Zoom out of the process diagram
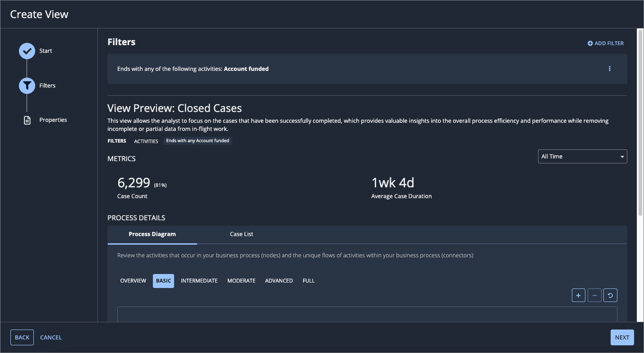This screenshot has height=353, width=644. point(594,295)
